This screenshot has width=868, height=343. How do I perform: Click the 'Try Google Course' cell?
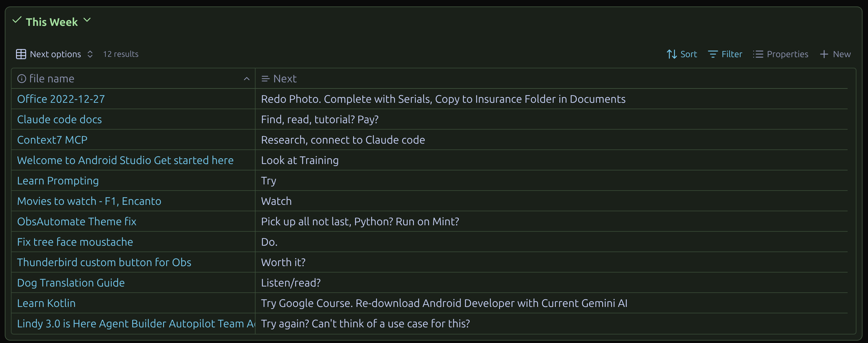[551, 303]
